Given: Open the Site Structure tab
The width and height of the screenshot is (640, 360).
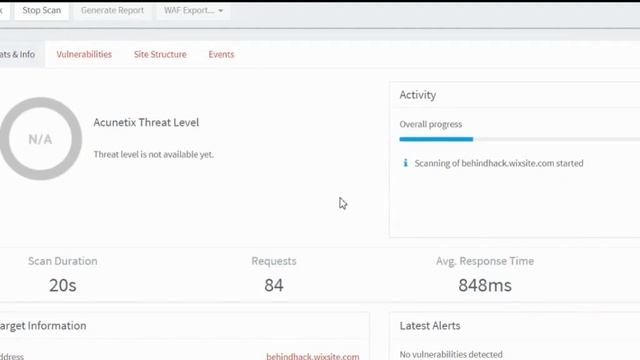Looking at the screenshot, I should [160, 54].
